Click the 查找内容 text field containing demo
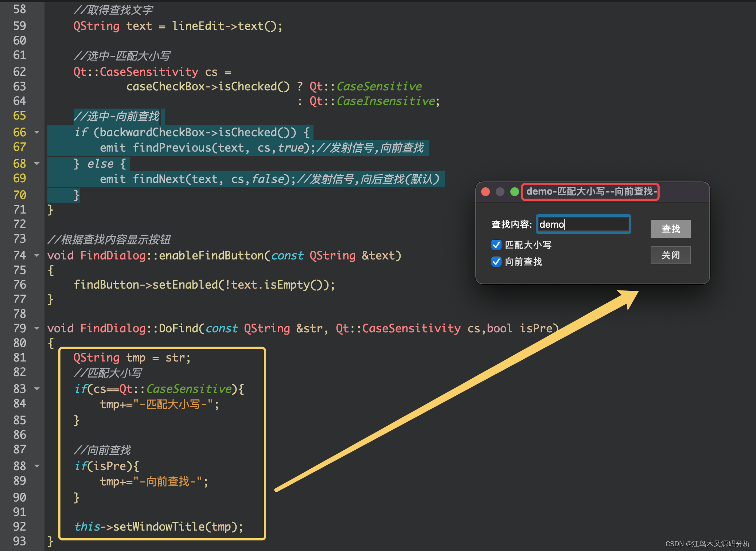This screenshot has height=551, width=756. (583, 224)
